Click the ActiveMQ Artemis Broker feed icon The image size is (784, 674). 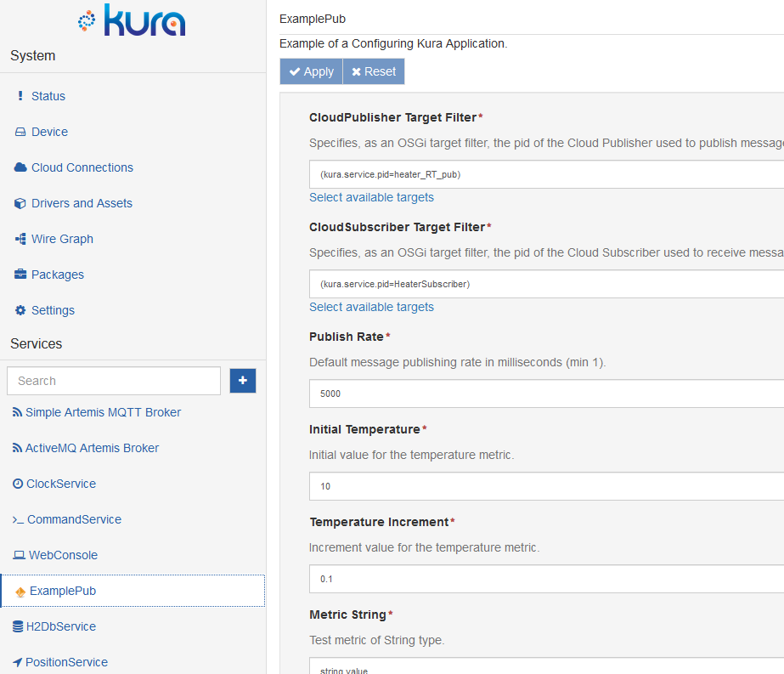(x=17, y=448)
